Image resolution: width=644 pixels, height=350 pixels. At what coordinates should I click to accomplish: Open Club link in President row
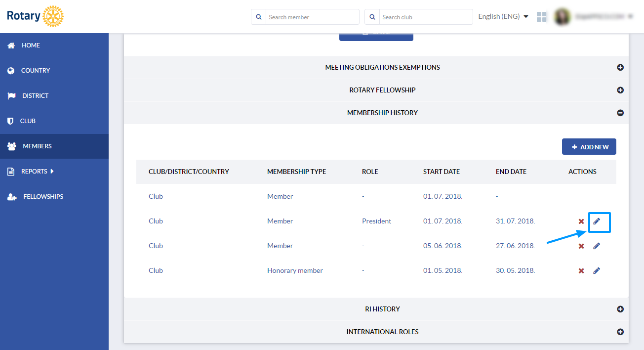156,221
